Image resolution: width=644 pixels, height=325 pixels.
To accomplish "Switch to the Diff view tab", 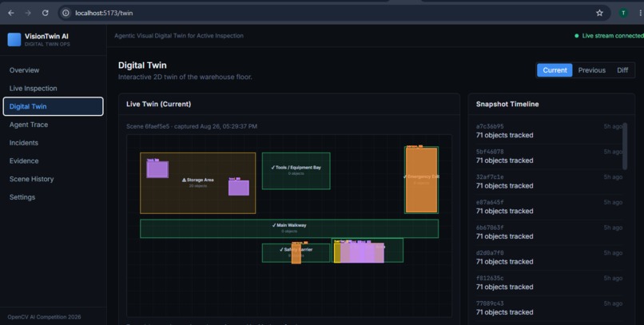I will [622, 70].
